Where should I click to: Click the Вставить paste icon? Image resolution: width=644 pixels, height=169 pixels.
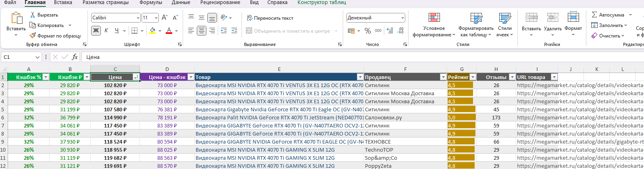click(17, 19)
